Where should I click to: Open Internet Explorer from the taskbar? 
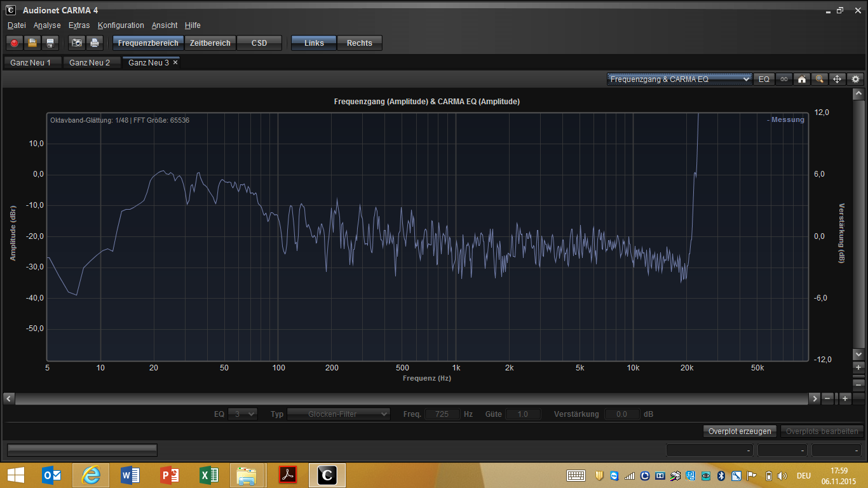[91, 475]
